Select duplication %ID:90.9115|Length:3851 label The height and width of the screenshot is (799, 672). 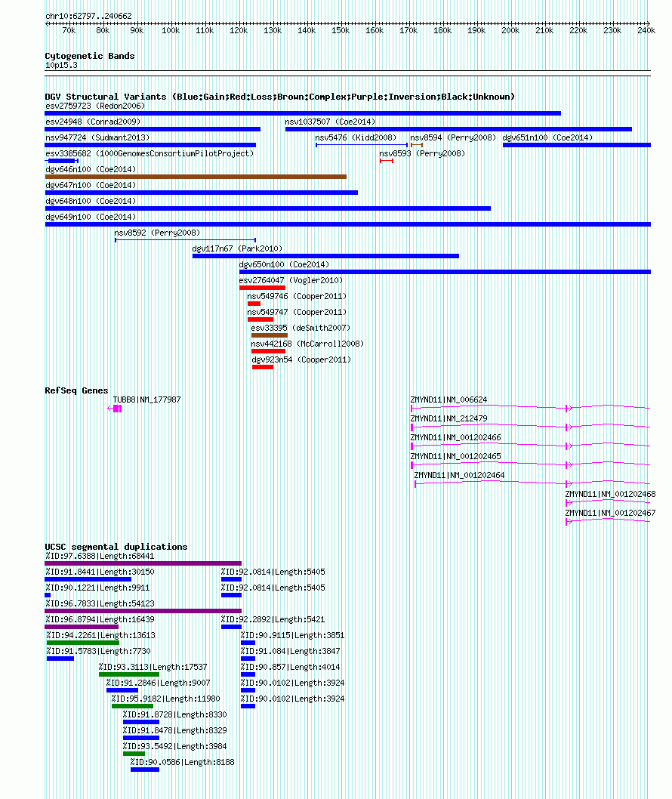[292, 635]
